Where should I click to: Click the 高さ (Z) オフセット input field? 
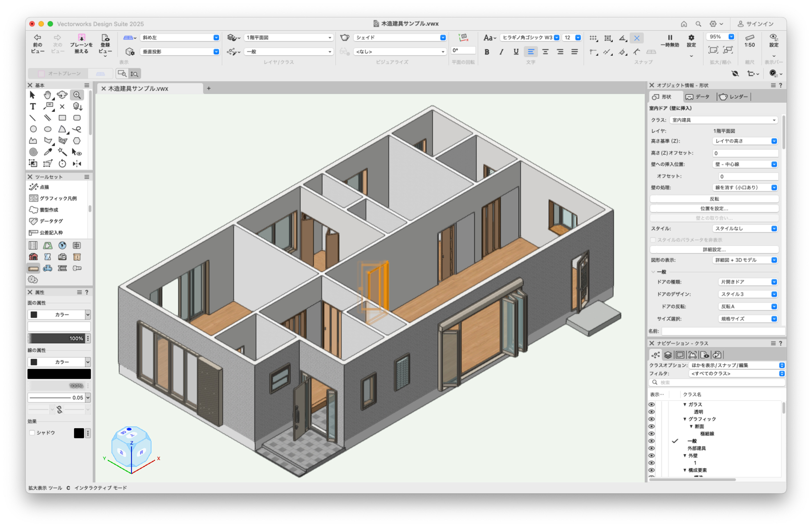pyautogui.click(x=745, y=153)
